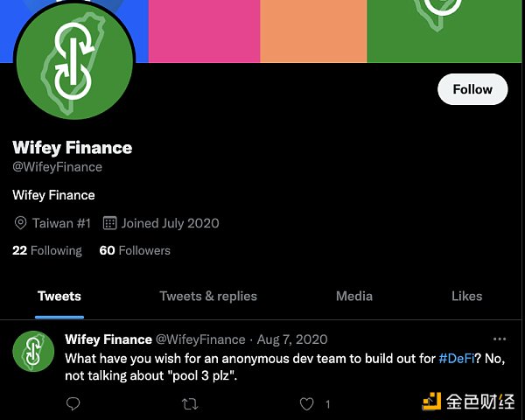Screen dimensions: 525x420
Task: Click the reply icon under the tweet
Action: coord(73,403)
